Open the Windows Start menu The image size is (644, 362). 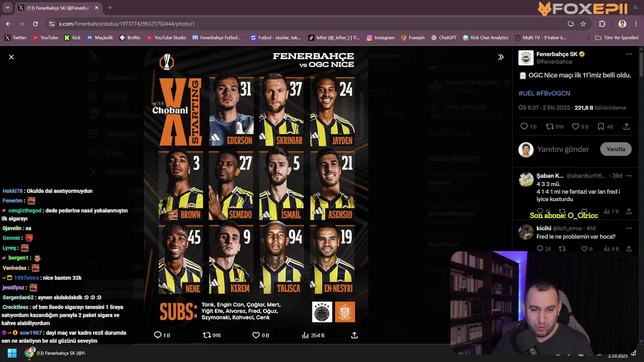tap(12, 353)
